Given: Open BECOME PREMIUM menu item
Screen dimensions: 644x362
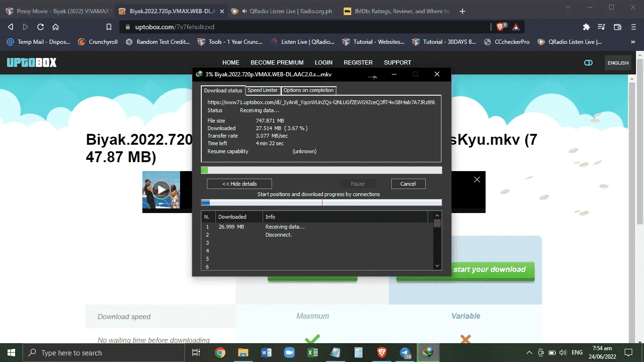Looking at the screenshot, I should 277,62.
